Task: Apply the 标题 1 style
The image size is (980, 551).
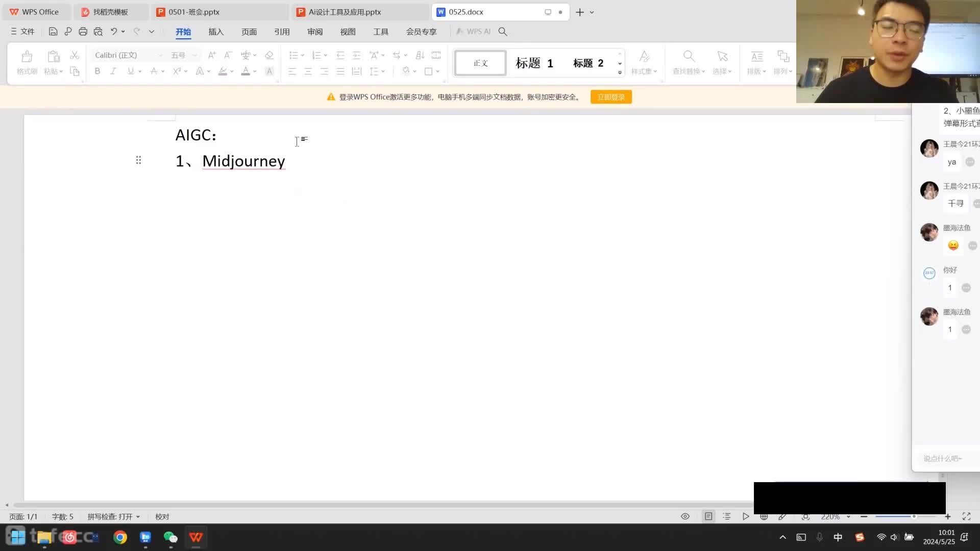Action: (x=534, y=63)
